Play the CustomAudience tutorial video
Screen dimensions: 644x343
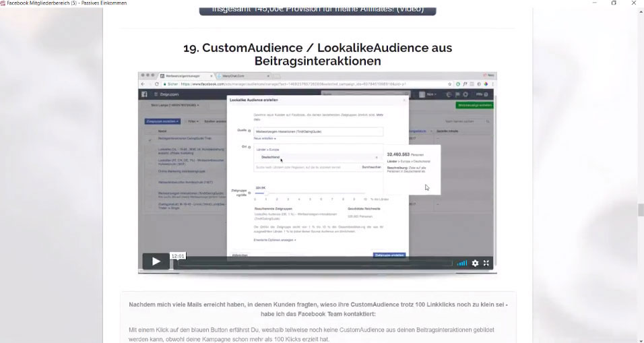(156, 261)
